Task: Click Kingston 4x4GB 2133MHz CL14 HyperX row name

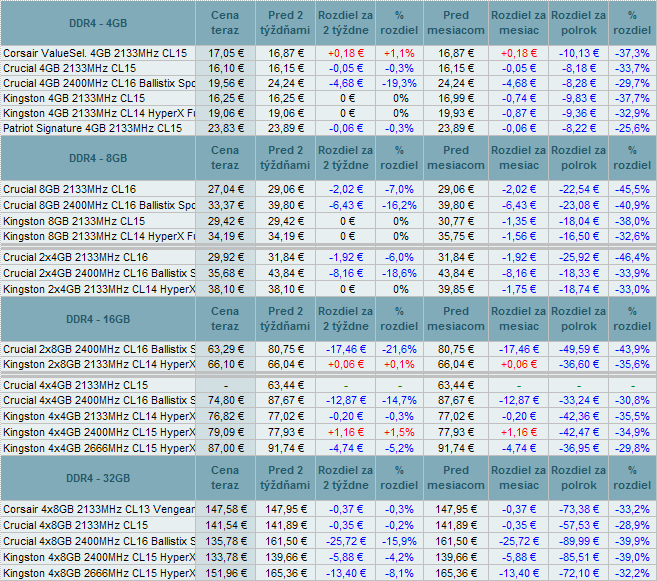Action: click(98, 416)
